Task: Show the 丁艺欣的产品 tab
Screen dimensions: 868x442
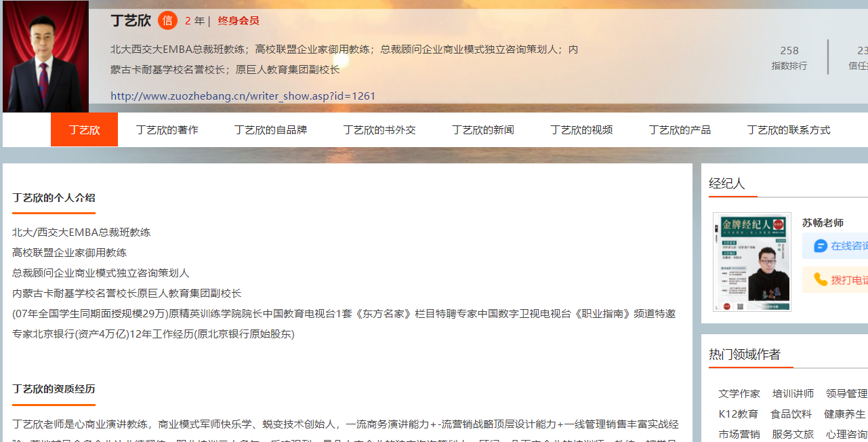Action: click(679, 129)
